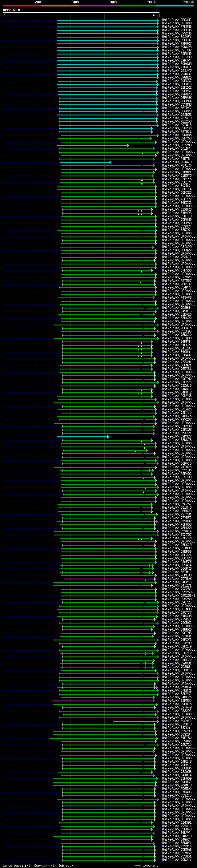Click hit label UniRef100_Q2QZ12
197x868 pixels.
coord(177,653)
